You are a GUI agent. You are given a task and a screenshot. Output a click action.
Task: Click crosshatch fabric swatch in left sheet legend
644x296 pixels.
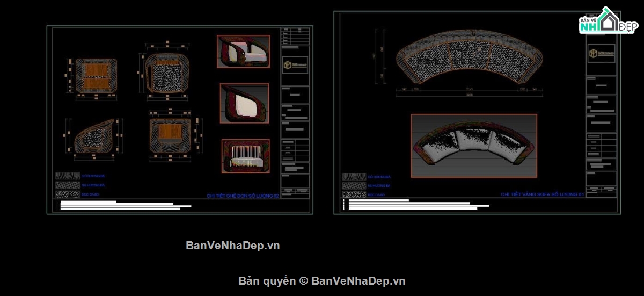[x=67, y=185]
